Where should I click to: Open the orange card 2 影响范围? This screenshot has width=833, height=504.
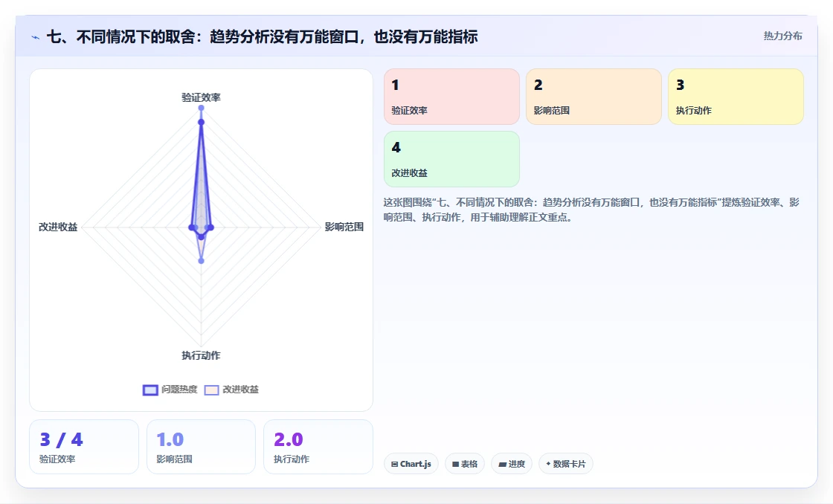(x=594, y=97)
